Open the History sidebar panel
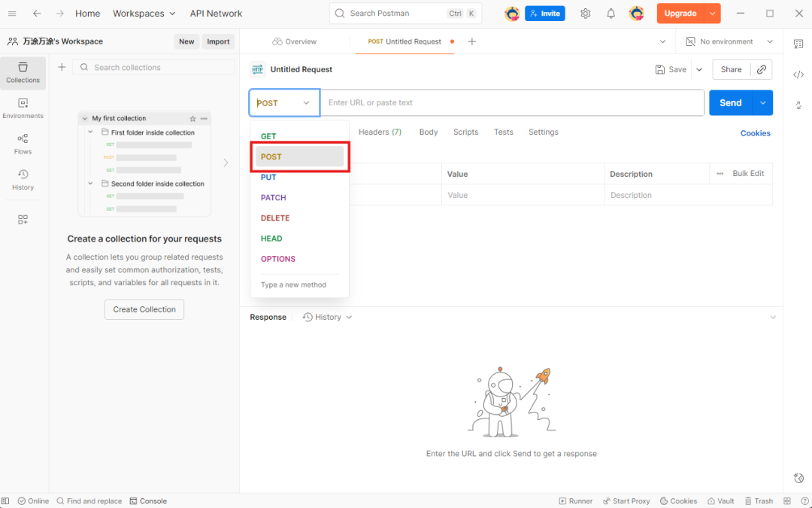This screenshot has width=812, height=508. [23, 179]
